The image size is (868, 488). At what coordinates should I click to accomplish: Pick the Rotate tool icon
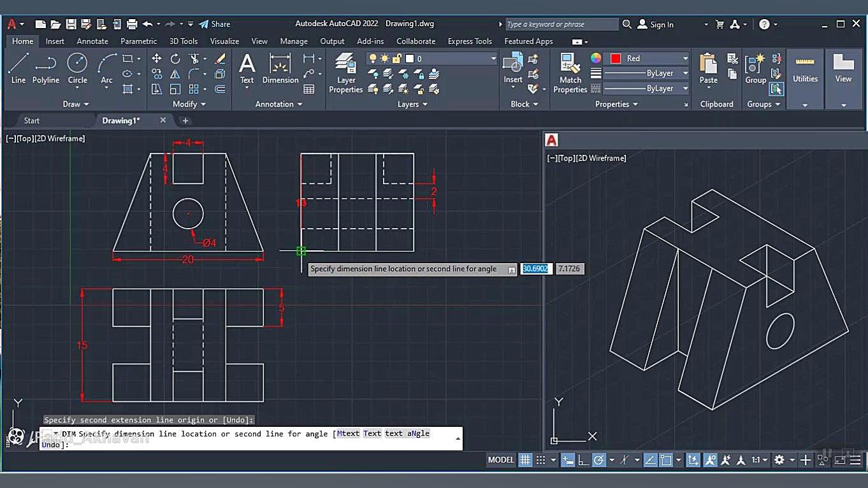tap(175, 59)
